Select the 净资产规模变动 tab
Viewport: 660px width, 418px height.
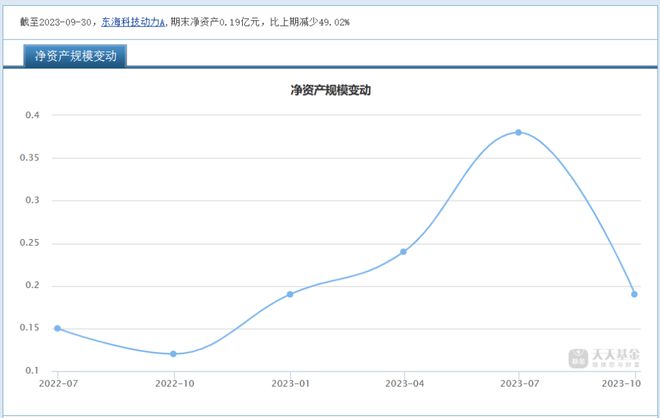coord(76,56)
